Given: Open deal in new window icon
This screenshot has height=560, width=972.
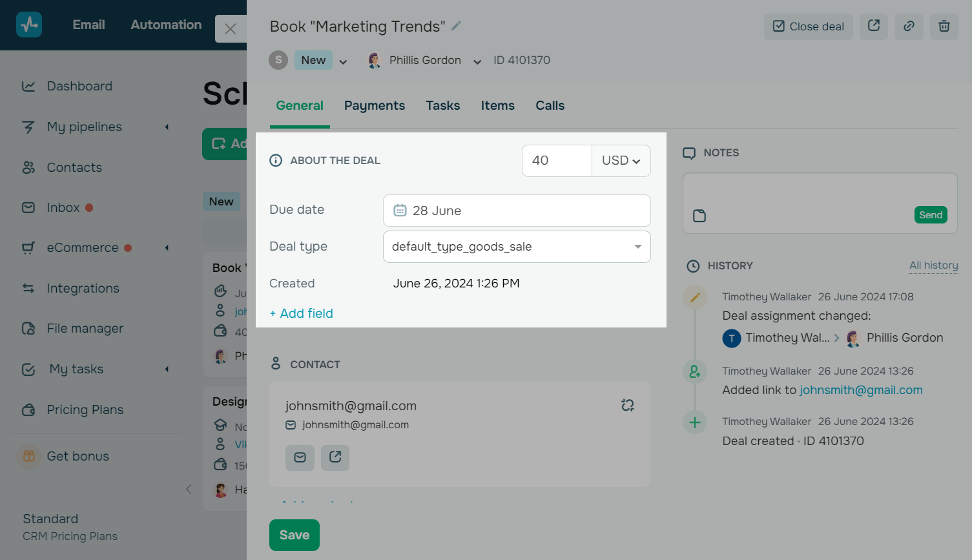Looking at the screenshot, I should pos(874,26).
